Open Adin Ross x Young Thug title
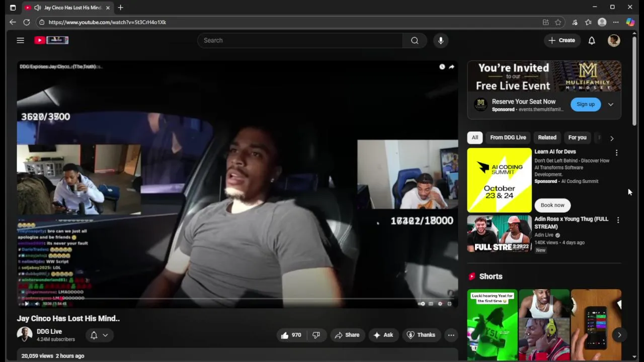 [x=571, y=223]
